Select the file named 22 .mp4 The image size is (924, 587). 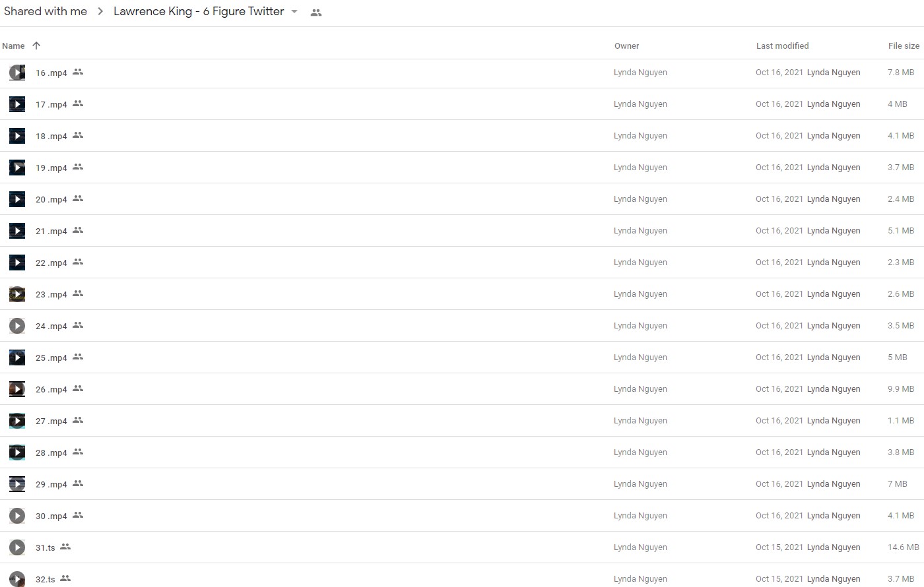(x=51, y=263)
